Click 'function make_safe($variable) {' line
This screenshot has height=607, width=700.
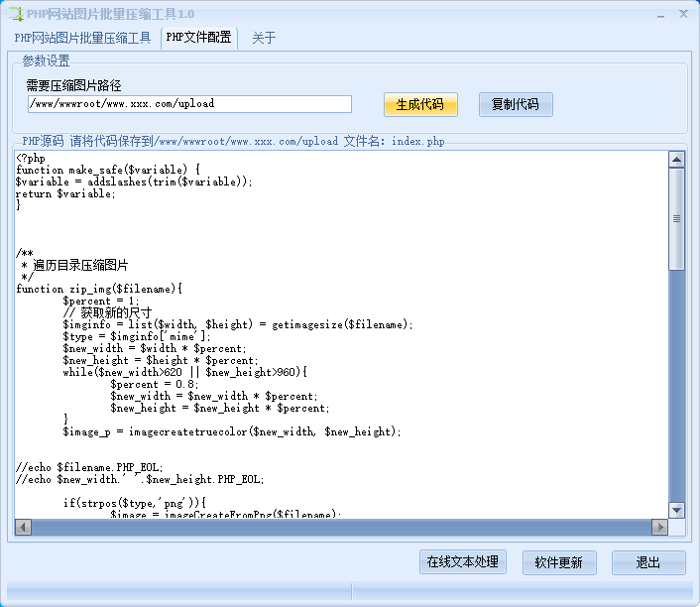coord(108,170)
